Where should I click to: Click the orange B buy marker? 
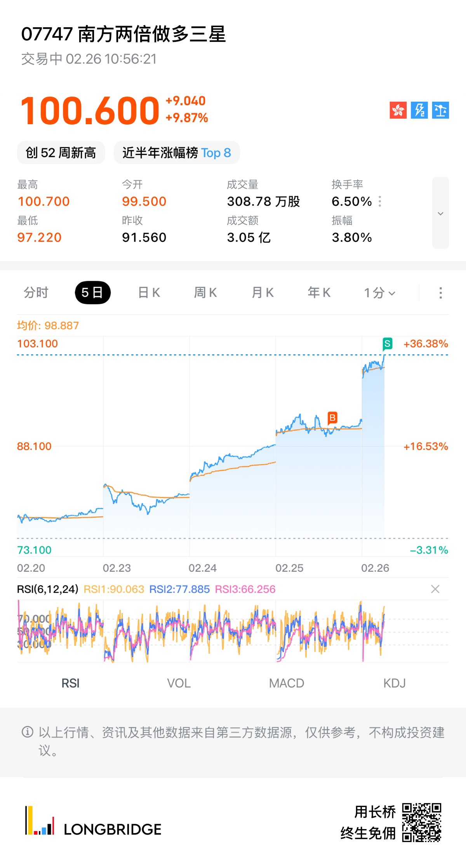pyautogui.click(x=332, y=418)
